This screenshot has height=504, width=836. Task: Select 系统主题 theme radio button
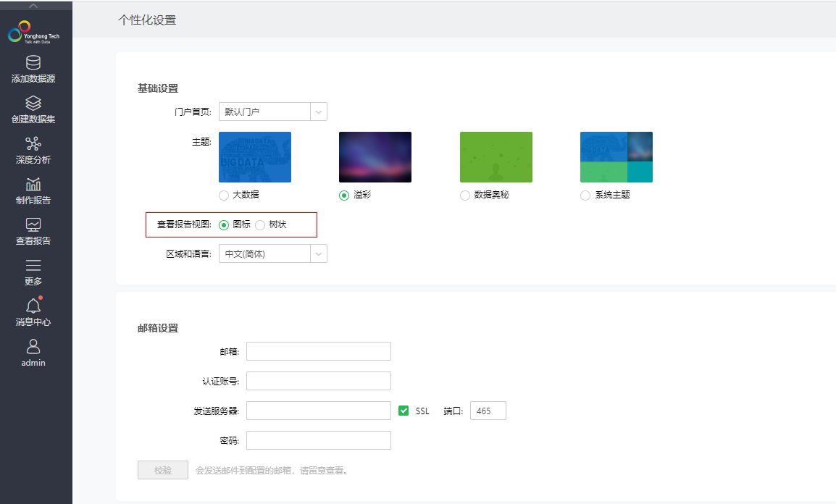pyautogui.click(x=585, y=196)
